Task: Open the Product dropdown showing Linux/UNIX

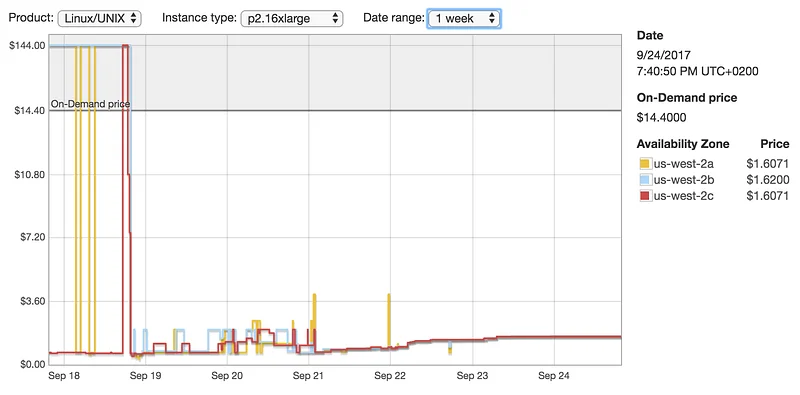Action: tap(99, 18)
